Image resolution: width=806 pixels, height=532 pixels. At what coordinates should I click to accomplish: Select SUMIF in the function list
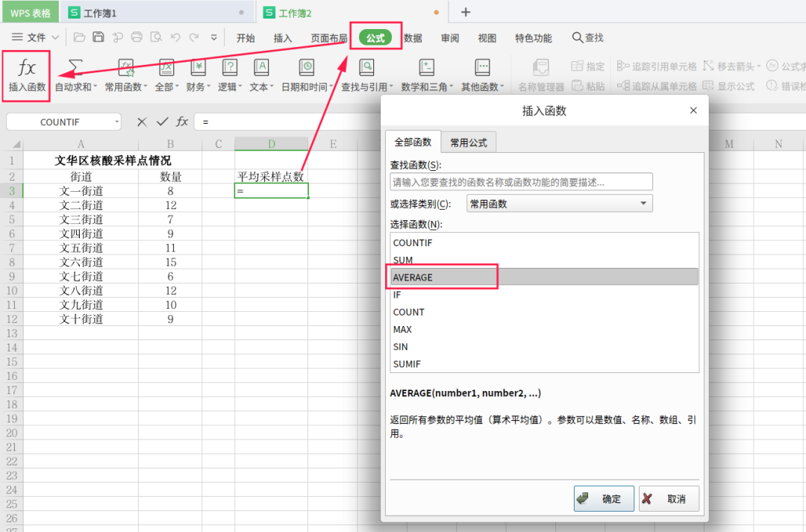pyautogui.click(x=544, y=364)
